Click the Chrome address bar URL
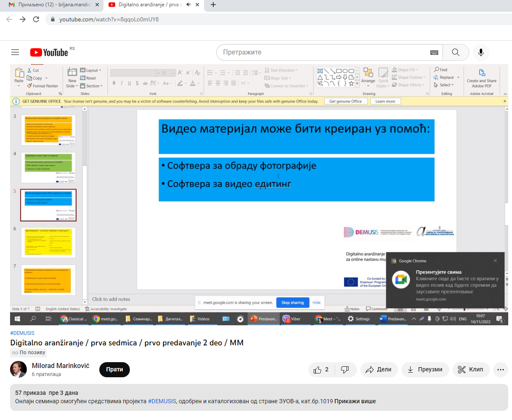The width and height of the screenshot is (512, 420). coord(109,19)
